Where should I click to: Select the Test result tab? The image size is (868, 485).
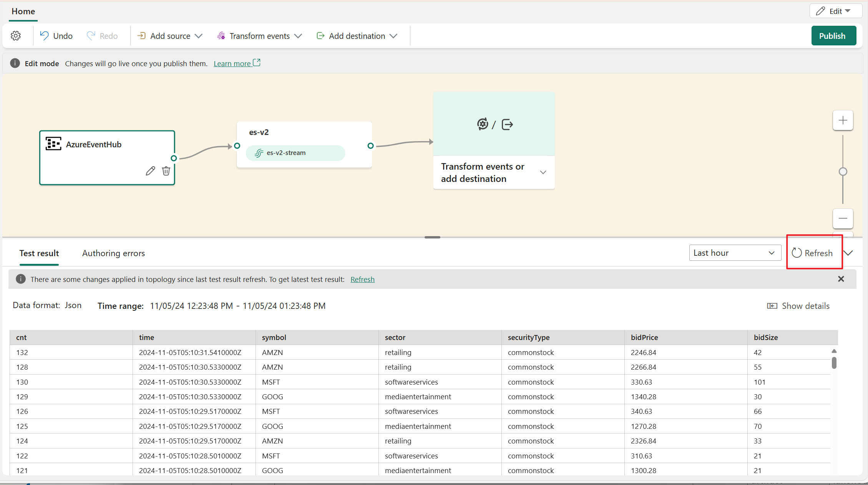coord(39,253)
